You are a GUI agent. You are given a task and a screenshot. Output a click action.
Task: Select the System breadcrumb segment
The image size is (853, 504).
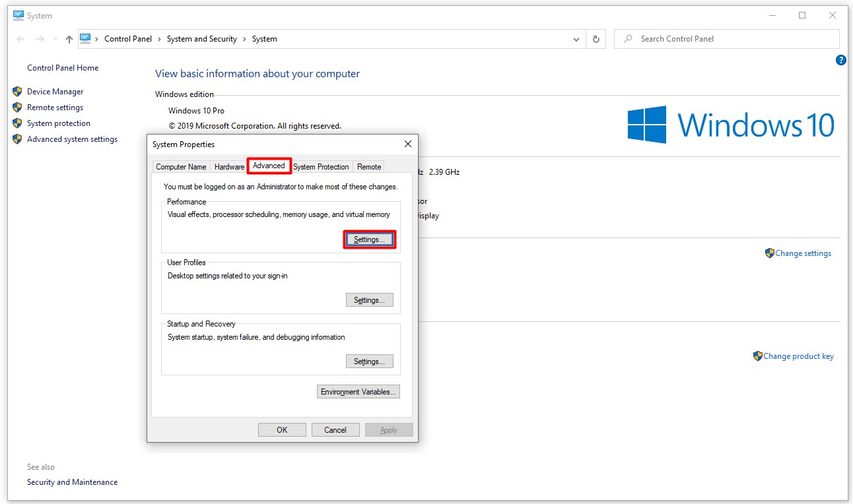265,39
